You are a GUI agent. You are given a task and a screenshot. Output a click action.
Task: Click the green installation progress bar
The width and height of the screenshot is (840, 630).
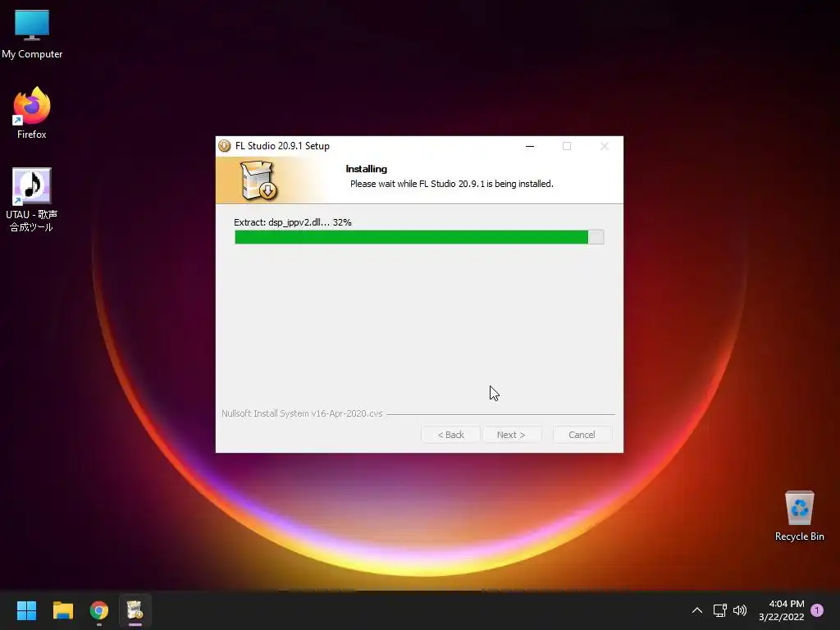tap(419, 237)
